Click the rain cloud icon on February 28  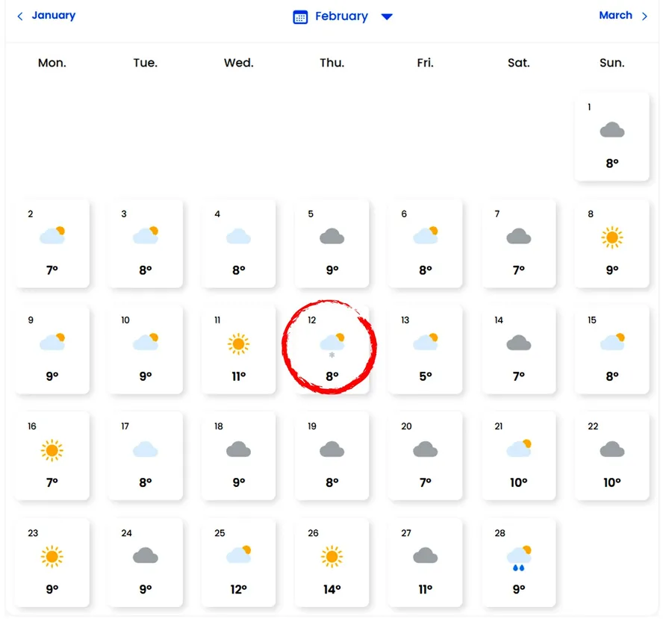click(518, 558)
